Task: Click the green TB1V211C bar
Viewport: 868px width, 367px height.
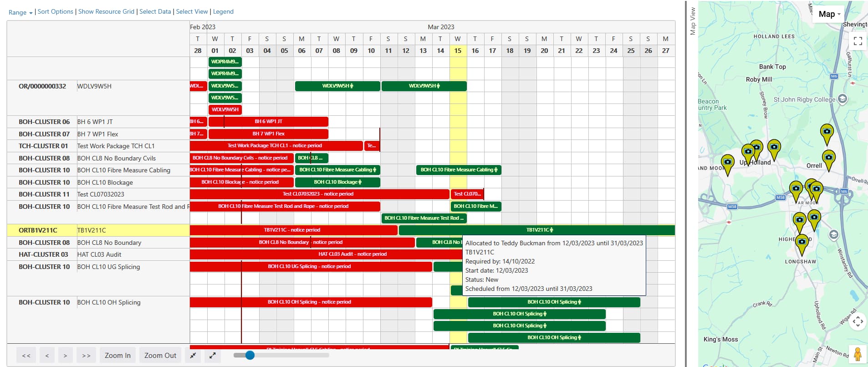Action: pyautogui.click(x=537, y=230)
